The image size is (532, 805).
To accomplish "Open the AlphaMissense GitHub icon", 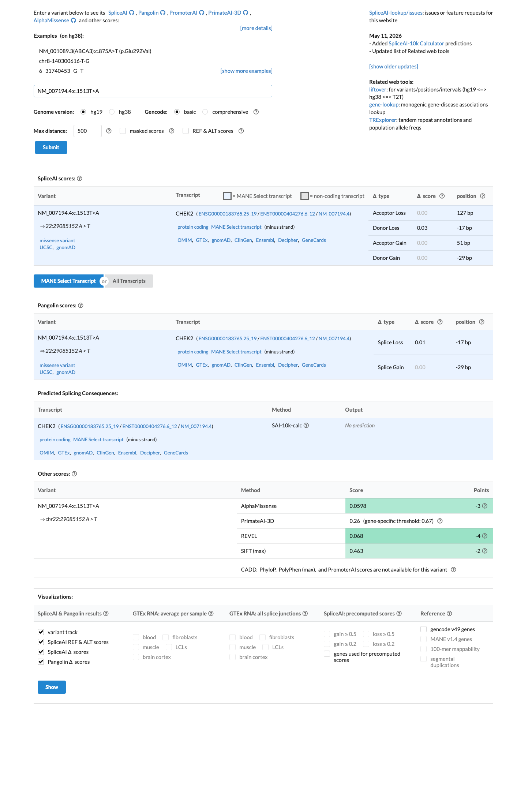I will pos(73,20).
